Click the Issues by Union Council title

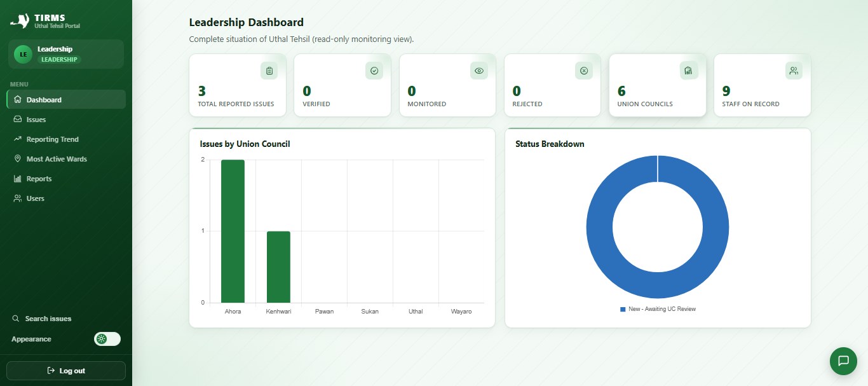tap(245, 144)
